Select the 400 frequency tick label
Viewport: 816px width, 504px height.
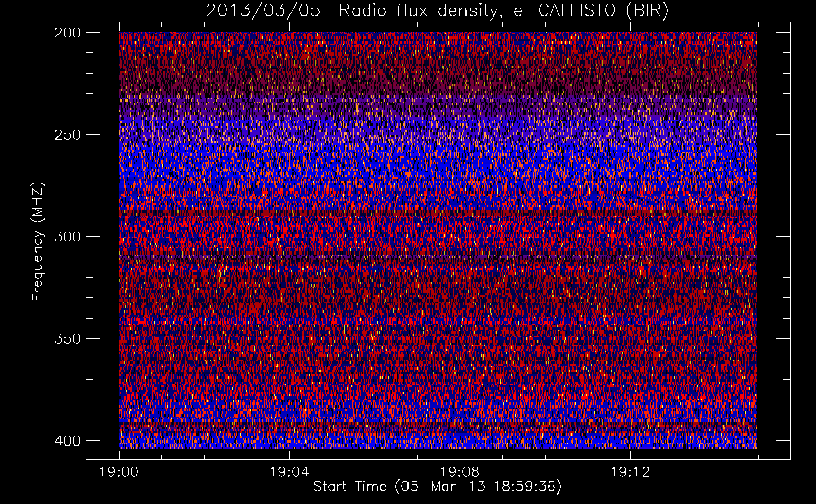(x=68, y=441)
